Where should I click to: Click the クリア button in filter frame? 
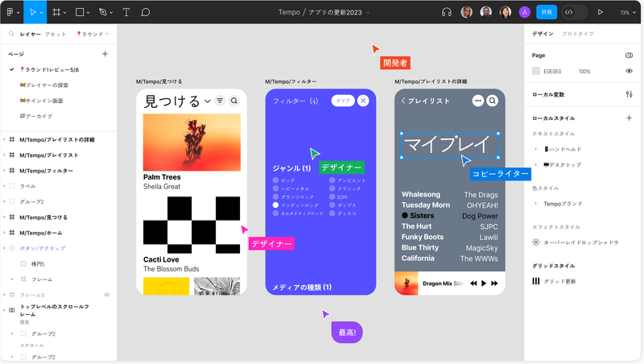click(343, 101)
